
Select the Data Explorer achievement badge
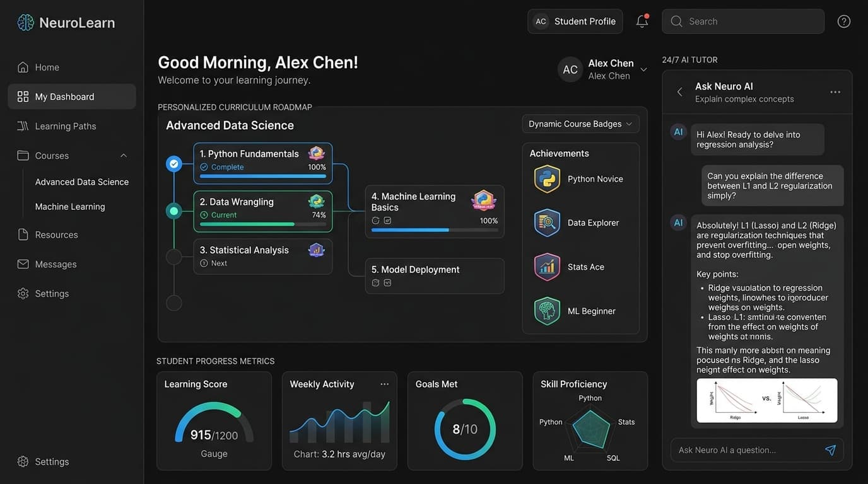coord(547,223)
